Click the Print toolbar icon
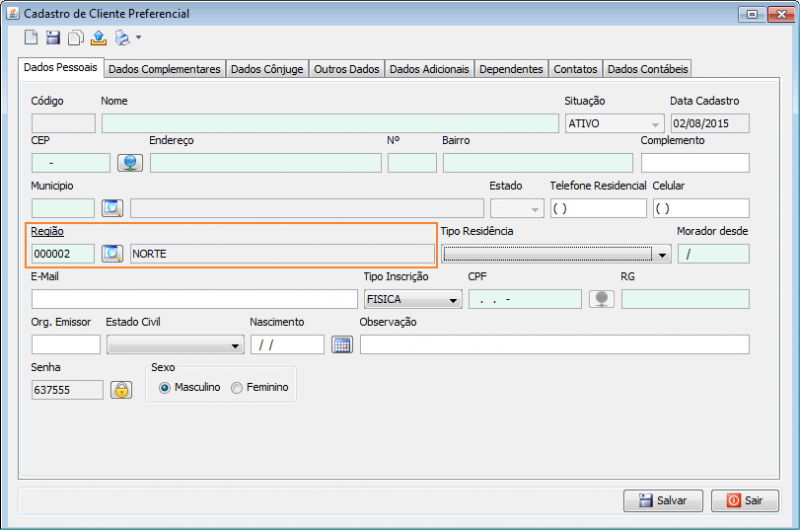Screen dimensions: 800x530 click(x=122, y=38)
